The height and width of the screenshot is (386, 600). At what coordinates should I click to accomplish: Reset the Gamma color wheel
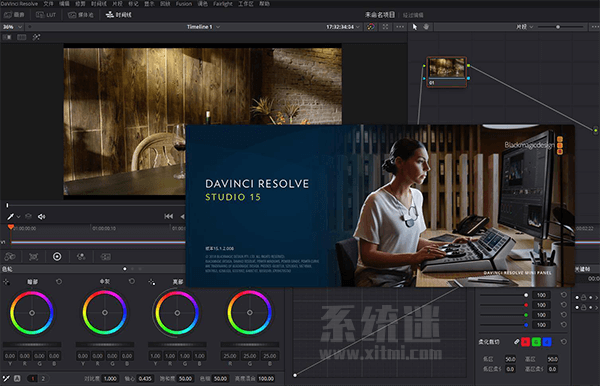pos(132,282)
